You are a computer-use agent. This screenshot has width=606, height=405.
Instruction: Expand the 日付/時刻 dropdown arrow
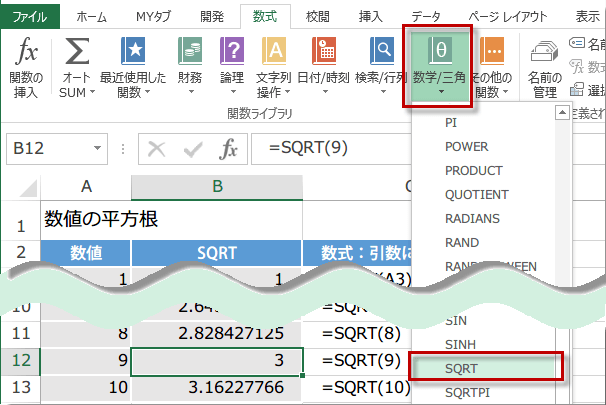325,92
